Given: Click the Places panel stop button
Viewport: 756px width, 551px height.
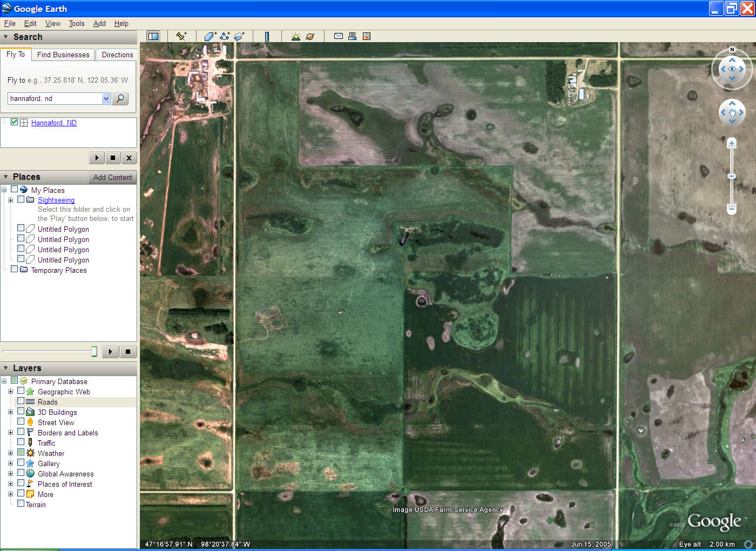Looking at the screenshot, I should point(128,352).
